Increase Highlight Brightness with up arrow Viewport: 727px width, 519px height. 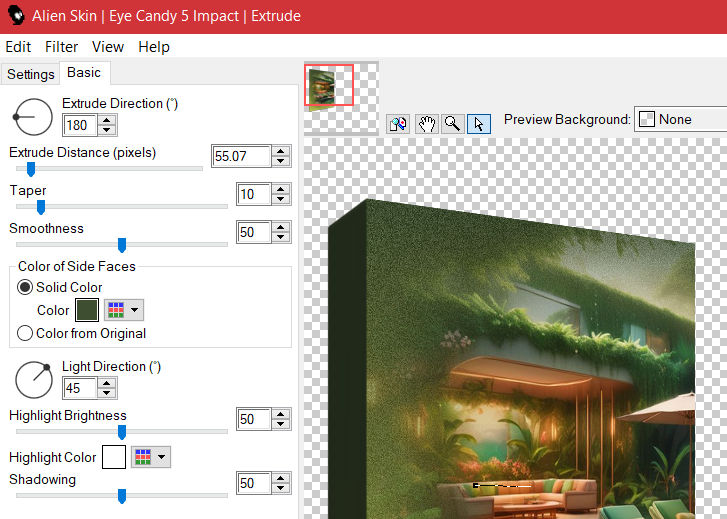281,414
